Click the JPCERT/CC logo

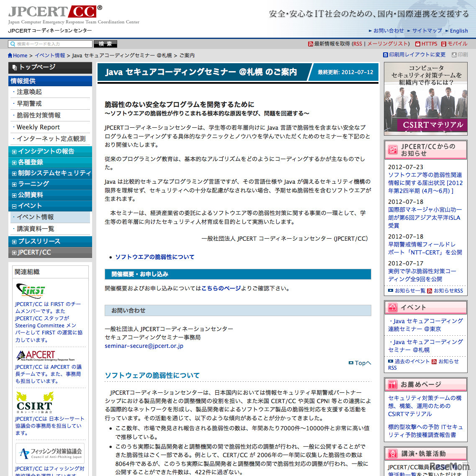click(55, 12)
